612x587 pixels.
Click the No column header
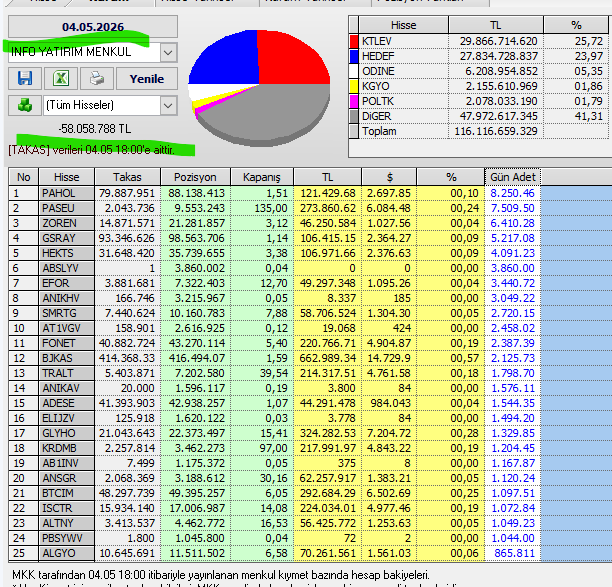click(x=23, y=177)
